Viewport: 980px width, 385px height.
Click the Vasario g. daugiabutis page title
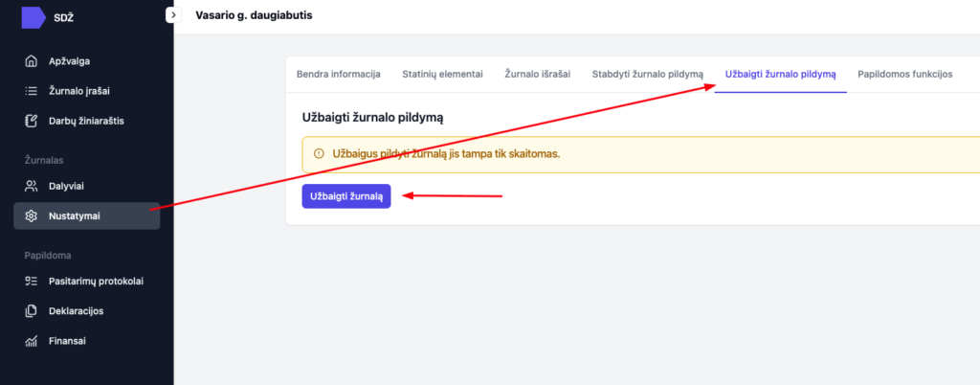(x=253, y=16)
